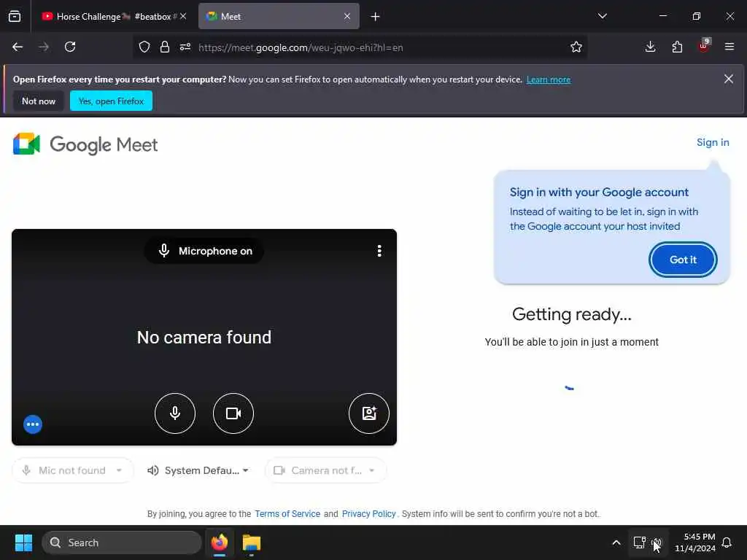Go back to previous page

pos(18,47)
